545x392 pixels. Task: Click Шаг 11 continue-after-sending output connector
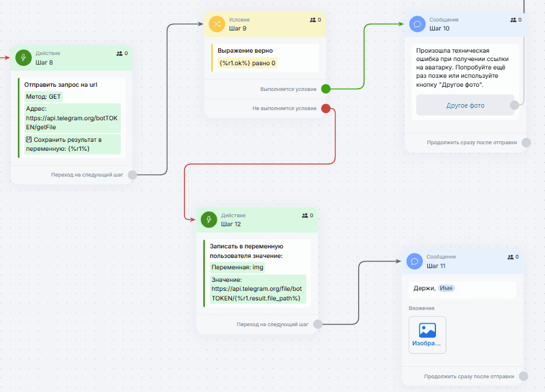point(523,376)
